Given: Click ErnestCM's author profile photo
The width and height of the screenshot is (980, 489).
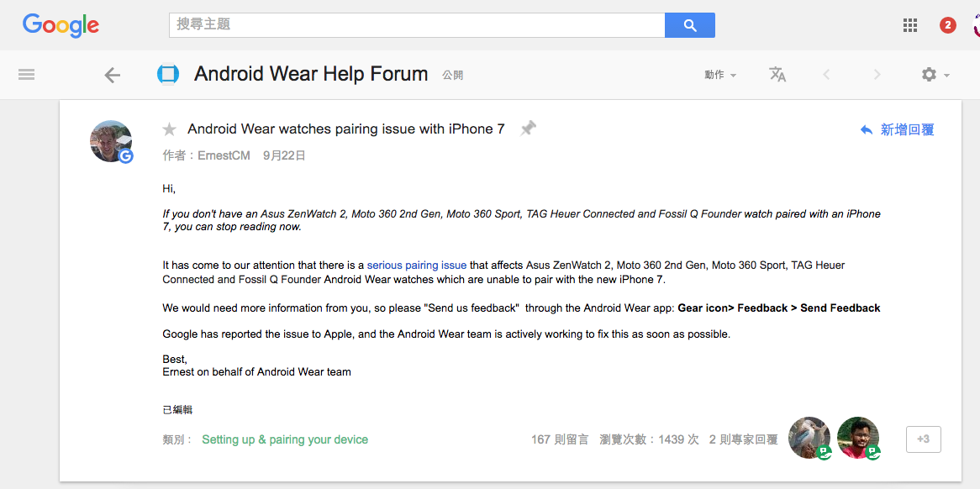Looking at the screenshot, I should pyautogui.click(x=111, y=141).
